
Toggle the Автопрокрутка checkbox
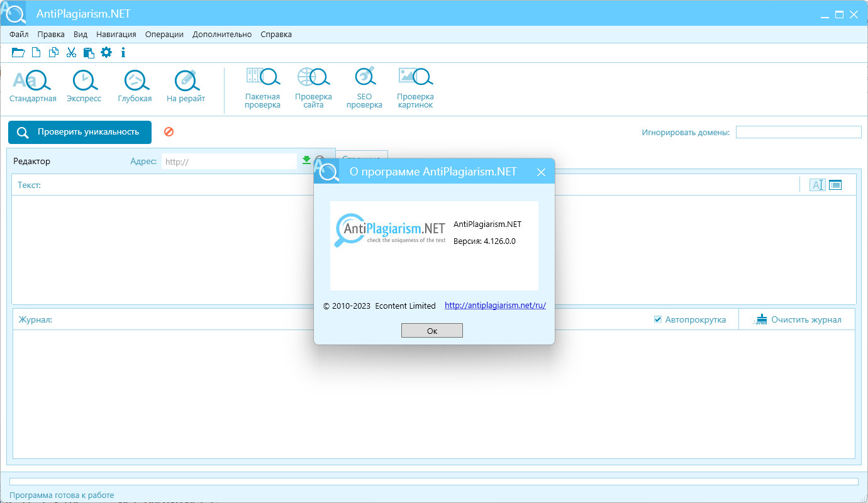[658, 319]
